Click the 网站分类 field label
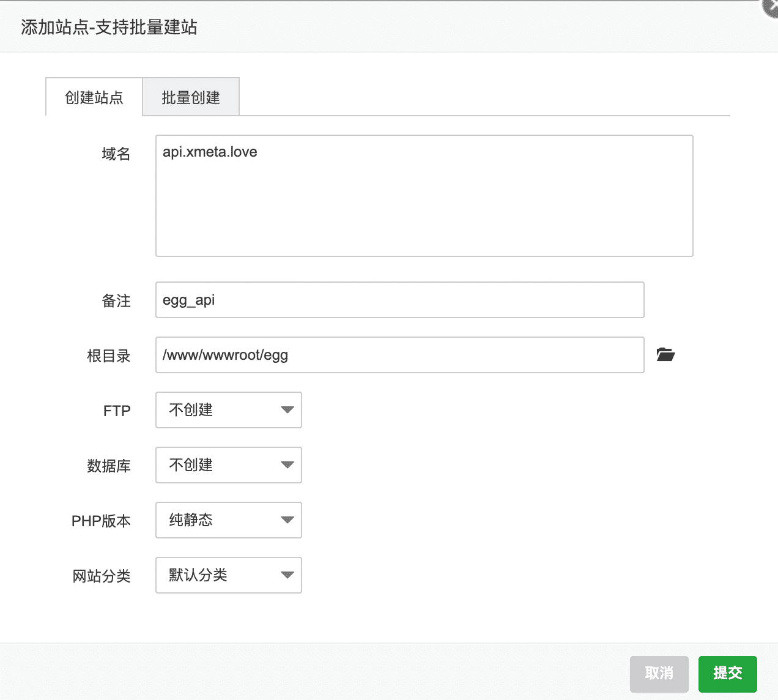This screenshot has width=778, height=700. coord(102,576)
